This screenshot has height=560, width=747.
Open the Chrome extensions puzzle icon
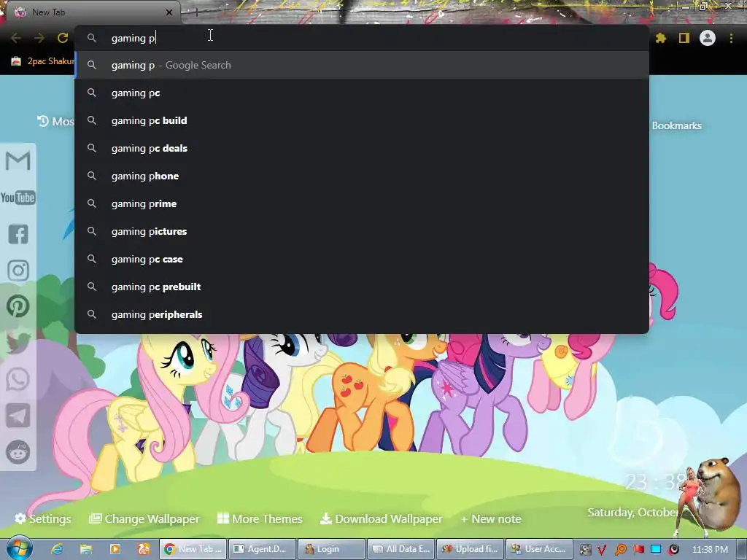pyautogui.click(x=660, y=38)
